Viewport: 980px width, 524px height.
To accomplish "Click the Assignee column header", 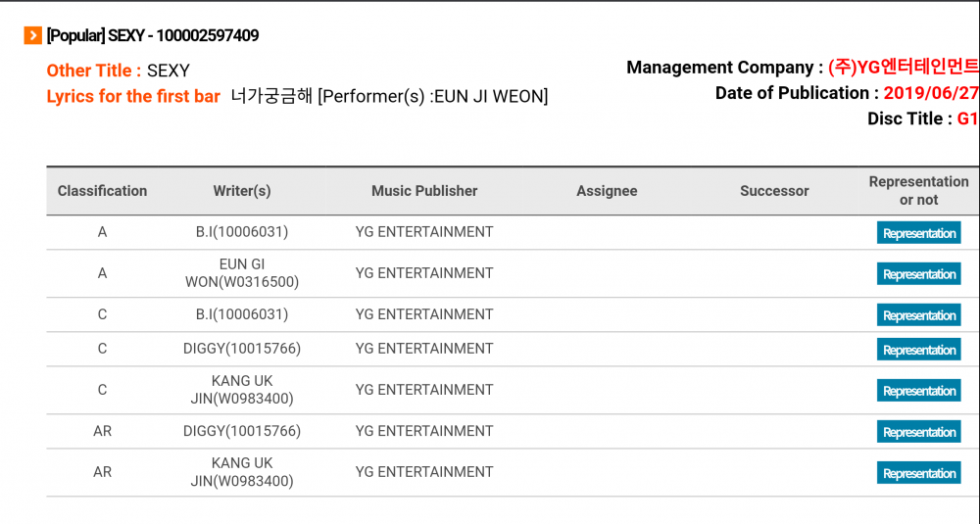I will (x=607, y=191).
